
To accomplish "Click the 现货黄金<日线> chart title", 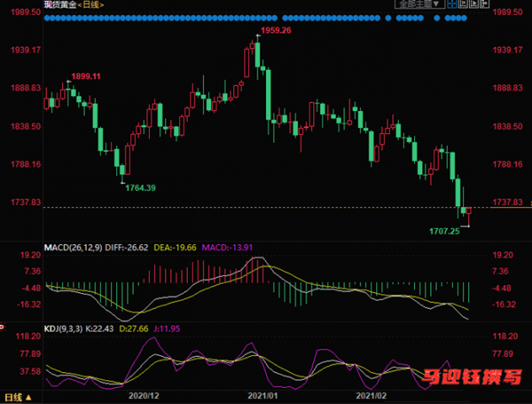I will pos(74,4).
